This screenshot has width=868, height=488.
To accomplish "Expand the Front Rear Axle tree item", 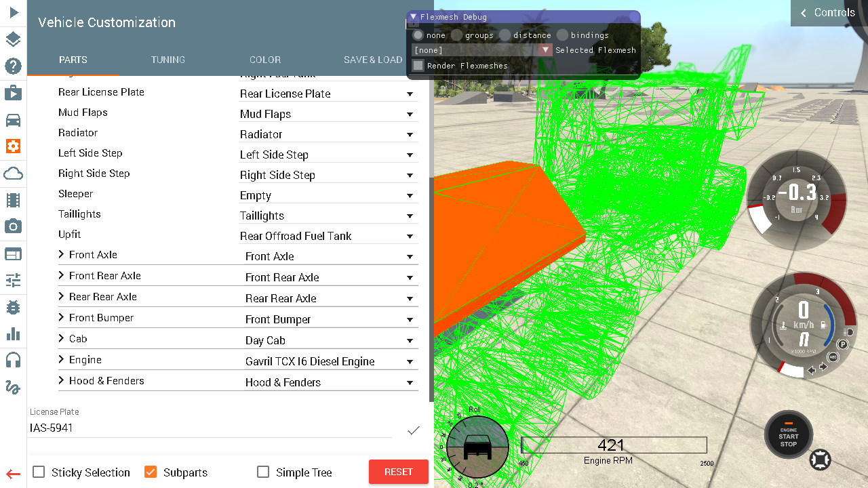I will click(x=61, y=275).
